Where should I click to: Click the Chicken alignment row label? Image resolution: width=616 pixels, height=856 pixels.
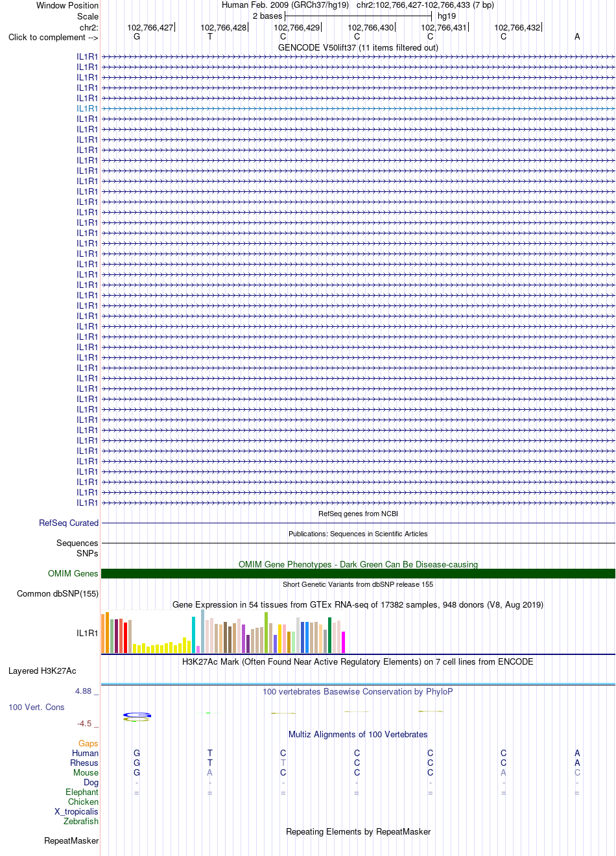(83, 802)
